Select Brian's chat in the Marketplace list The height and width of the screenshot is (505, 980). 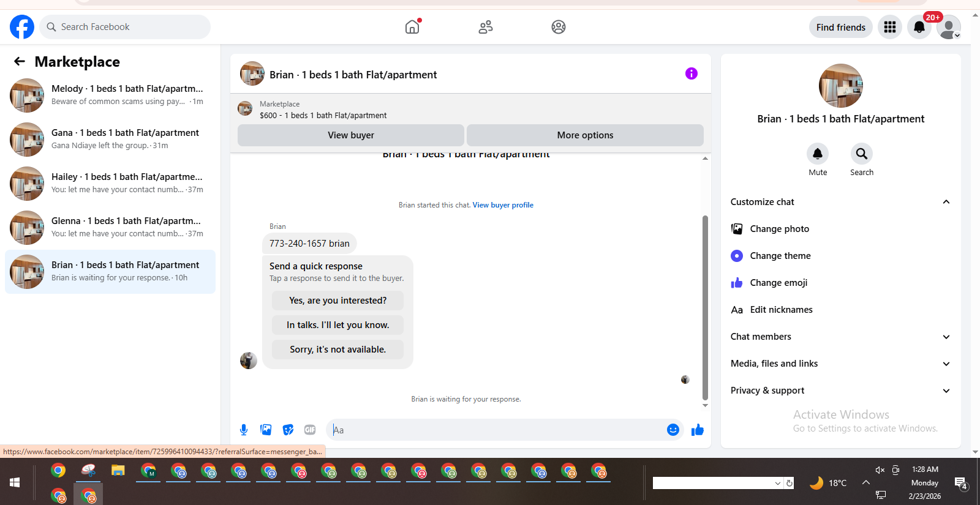click(110, 272)
